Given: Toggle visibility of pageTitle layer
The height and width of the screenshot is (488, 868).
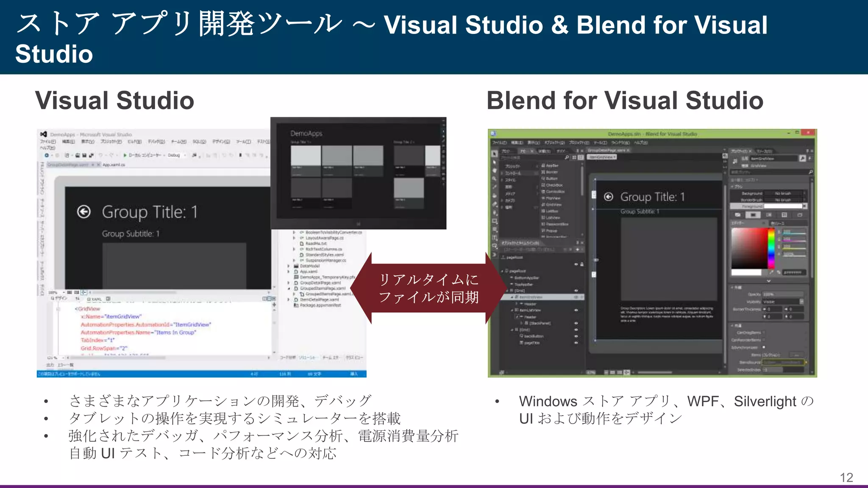Looking at the screenshot, I should click(576, 343).
